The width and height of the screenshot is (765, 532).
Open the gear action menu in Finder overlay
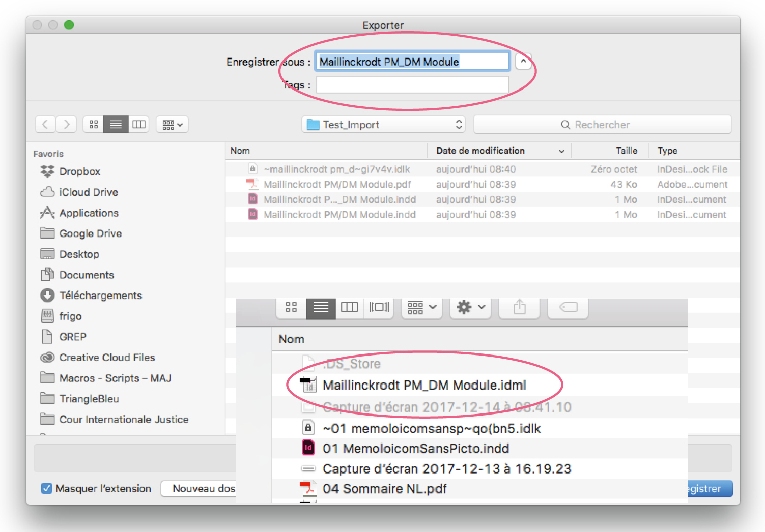(x=471, y=307)
